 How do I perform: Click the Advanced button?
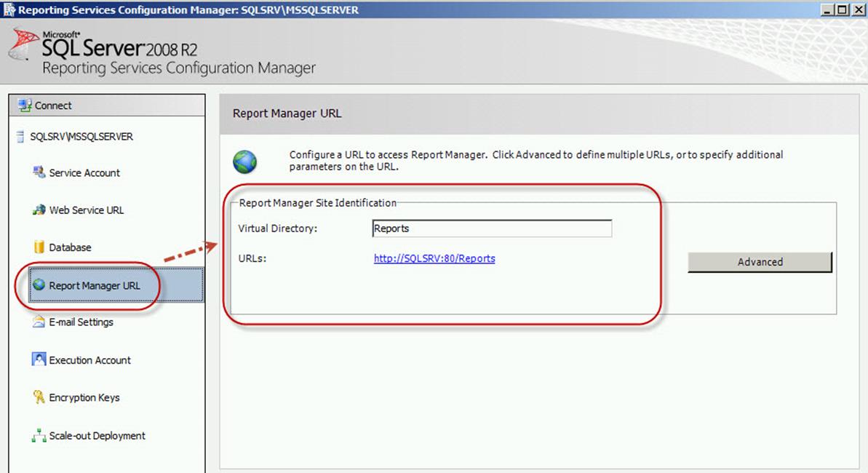coord(760,262)
